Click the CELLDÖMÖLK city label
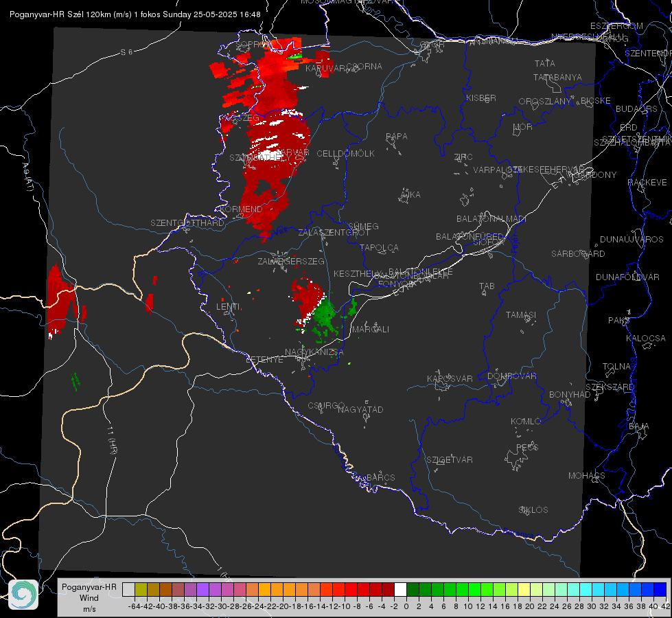 click(x=345, y=154)
